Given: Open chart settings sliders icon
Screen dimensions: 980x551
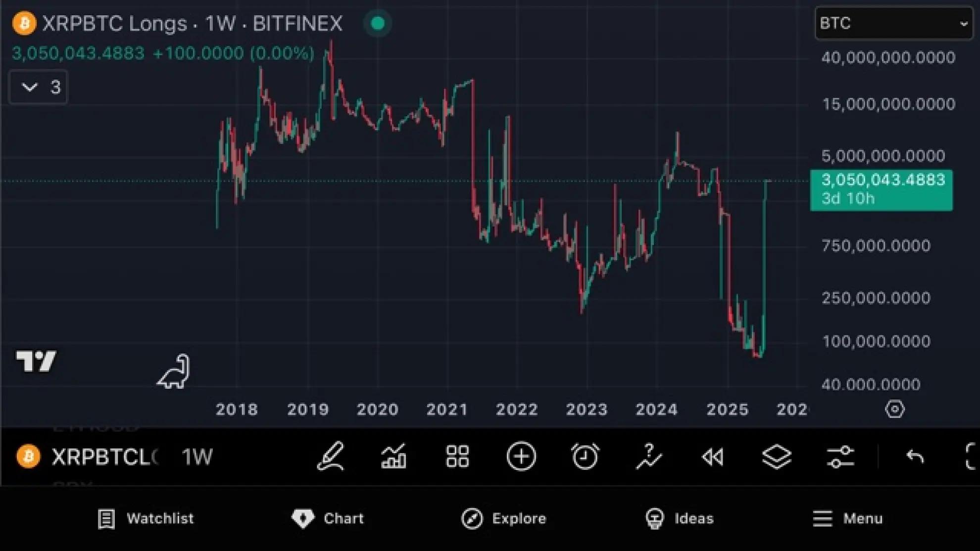Looking at the screenshot, I should 840,456.
